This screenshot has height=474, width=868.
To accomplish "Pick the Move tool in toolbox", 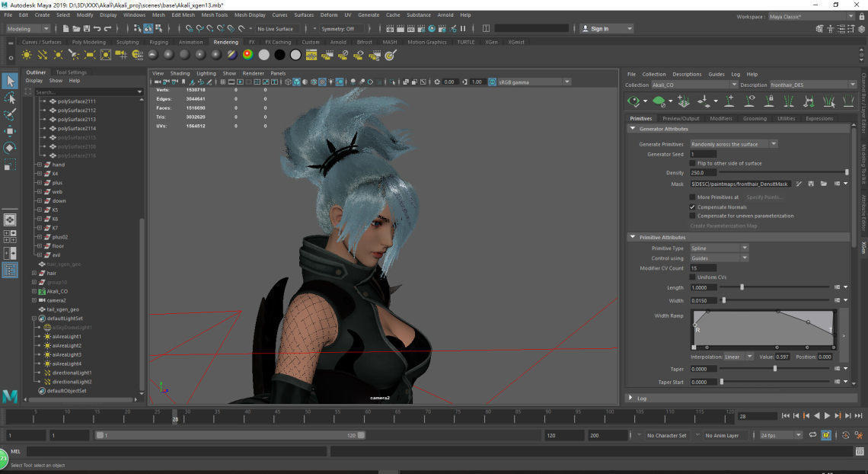I will pos(9,131).
